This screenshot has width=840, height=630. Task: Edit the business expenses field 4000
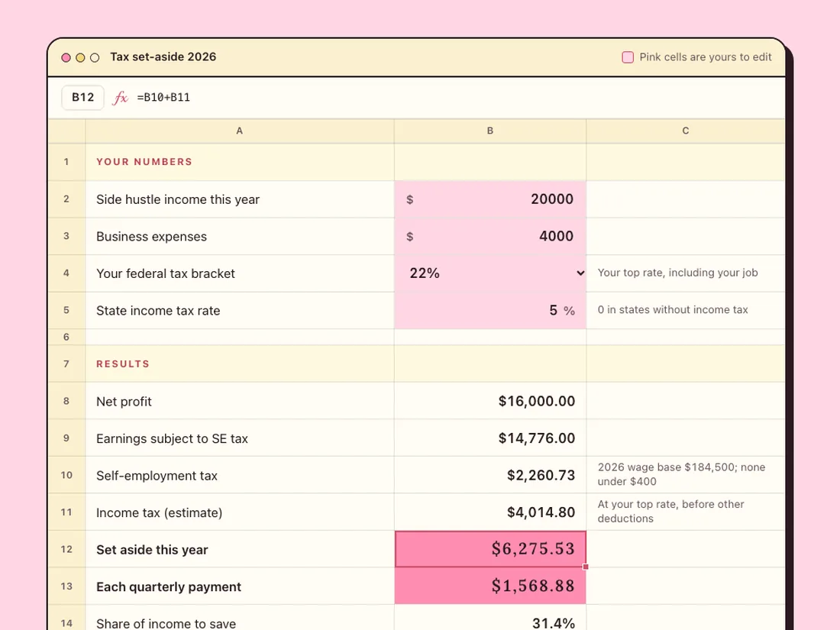click(x=490, y=236)
